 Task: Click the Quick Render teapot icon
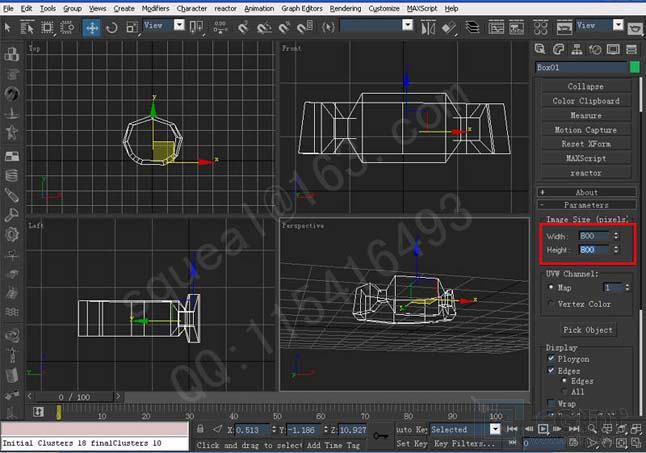coord(636,28)
